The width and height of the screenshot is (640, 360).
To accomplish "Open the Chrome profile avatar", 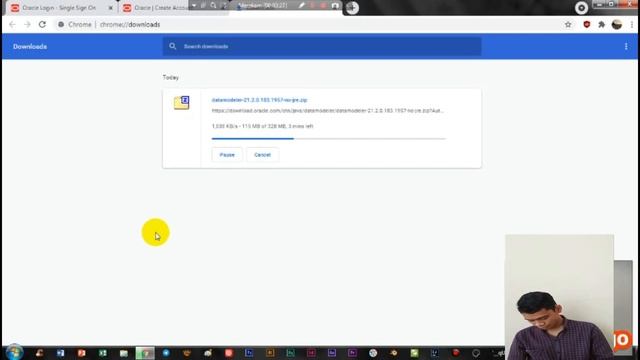I will tap(617, 24).
